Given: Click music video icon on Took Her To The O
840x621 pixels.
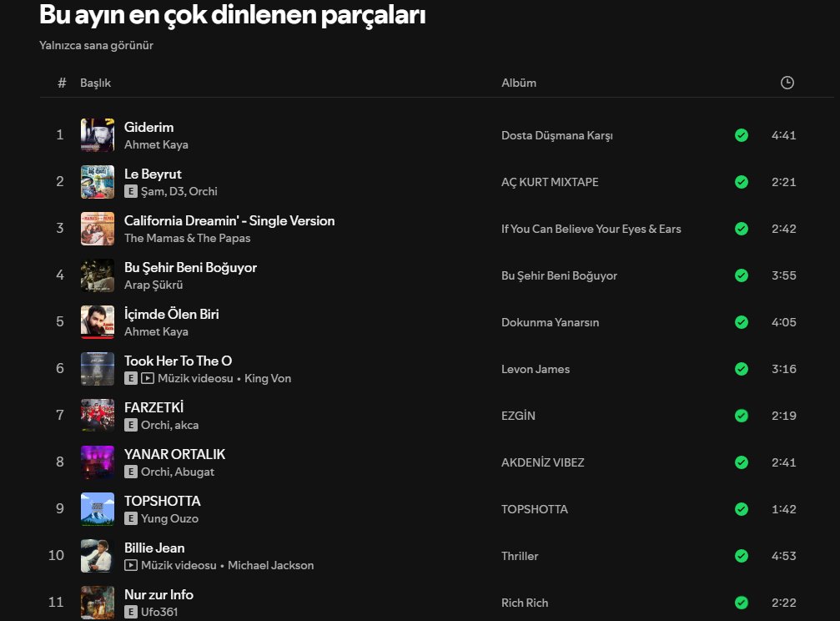Looking at the screenshot, I should 148,378.
